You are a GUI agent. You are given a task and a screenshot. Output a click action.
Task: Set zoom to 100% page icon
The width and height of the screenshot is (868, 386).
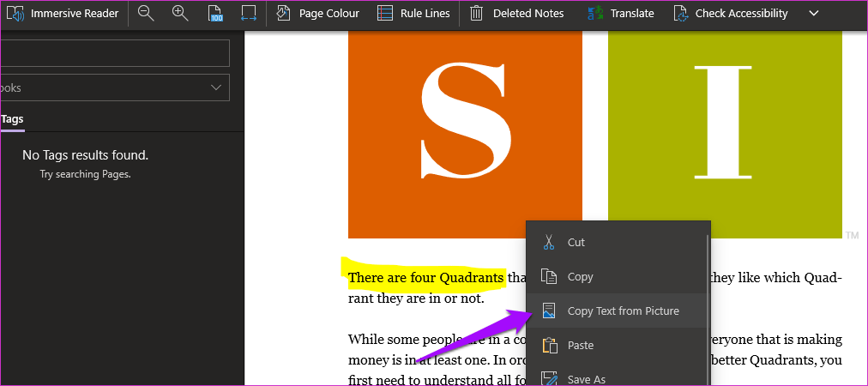point(215,13)
